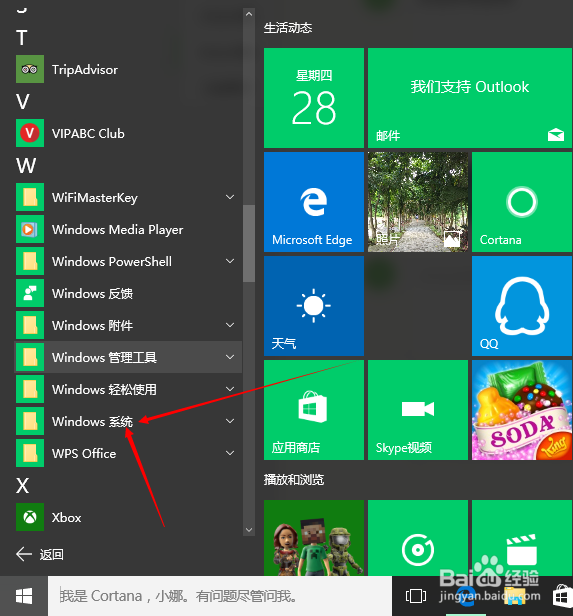Expand the Windows 系统 chevron
573x616 pixels.
[230, 421]
